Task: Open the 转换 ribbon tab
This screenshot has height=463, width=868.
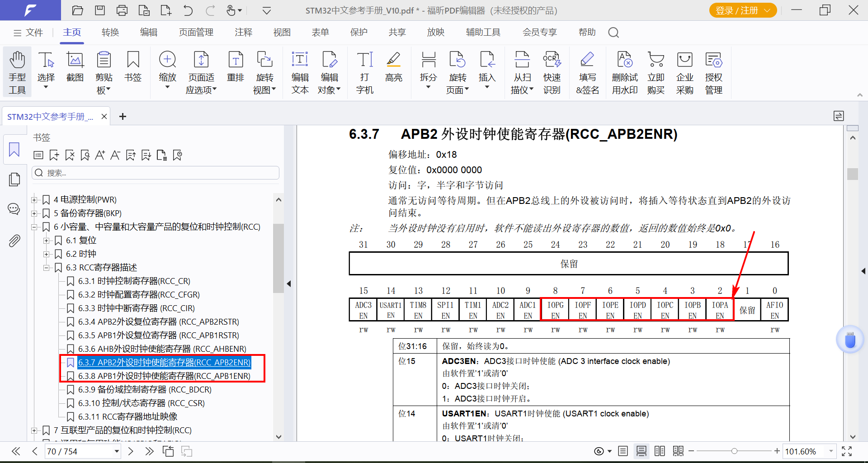Action: point(110,33)
